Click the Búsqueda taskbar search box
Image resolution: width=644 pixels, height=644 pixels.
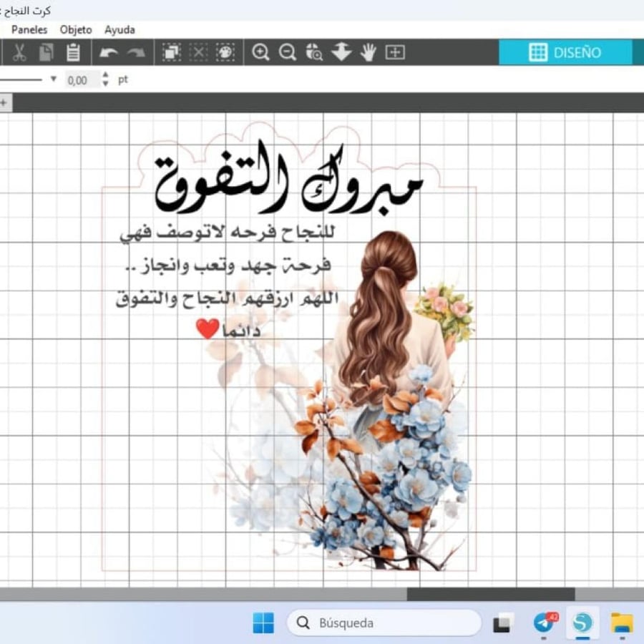pyautogui.click(x=384, y=623)
